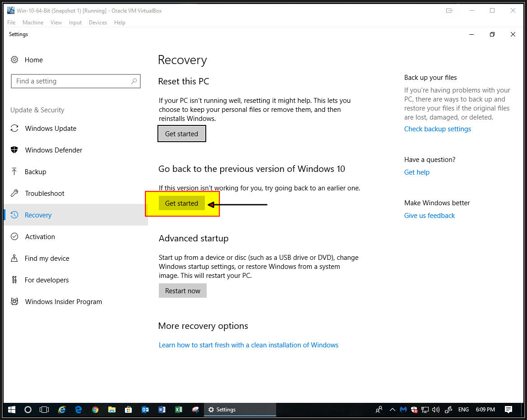The image size is (527, 420).
Task: Open the network tray icon
Action: tap(425, 410)
